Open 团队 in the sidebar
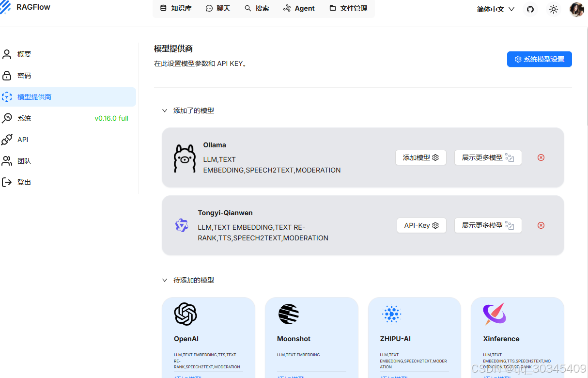 tap(68, 161)
